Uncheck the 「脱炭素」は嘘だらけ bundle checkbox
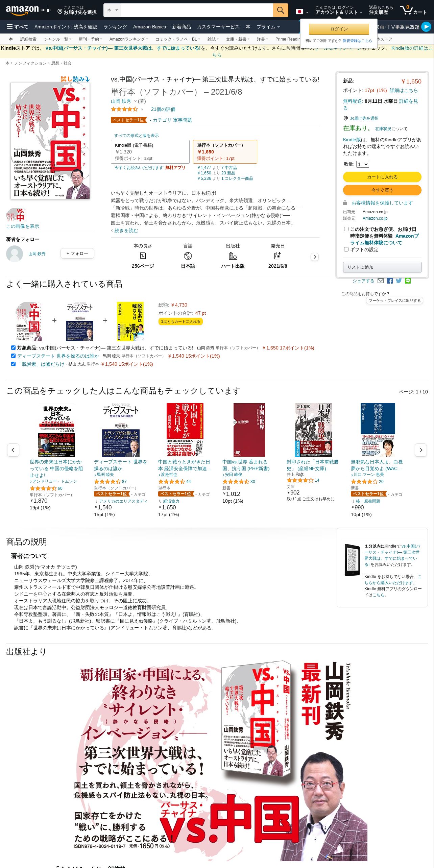Image resolution: width=434 pixels, height=868 pixels. click(x=13, y=364)
